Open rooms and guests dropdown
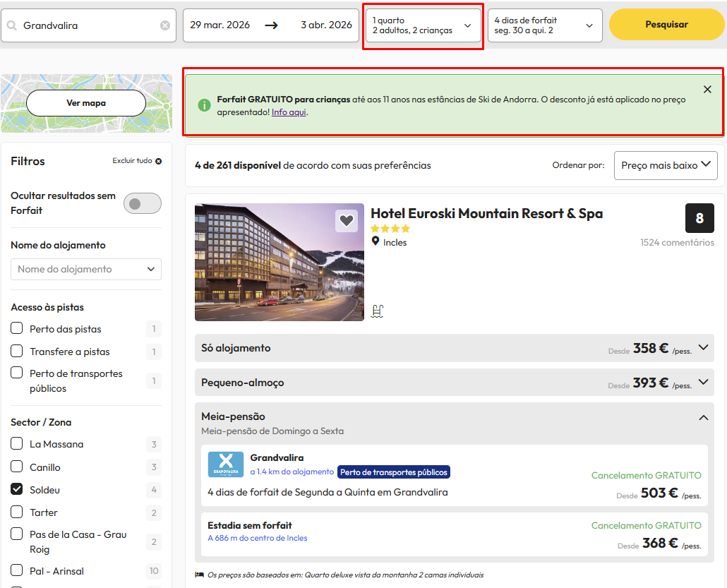Image resolution: width=727 pixels, height=588 pixels. click(423, 25)
